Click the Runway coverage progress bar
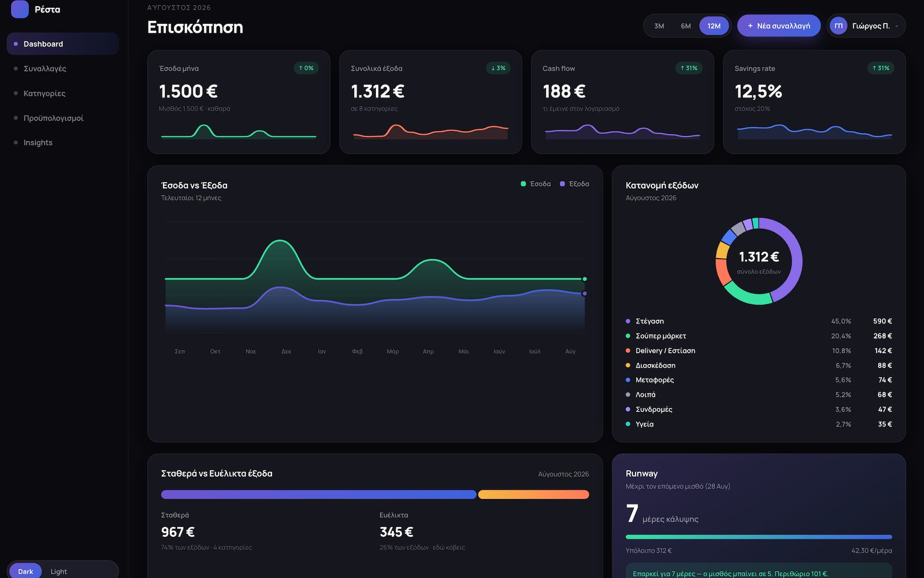 [x=759, y=537]
